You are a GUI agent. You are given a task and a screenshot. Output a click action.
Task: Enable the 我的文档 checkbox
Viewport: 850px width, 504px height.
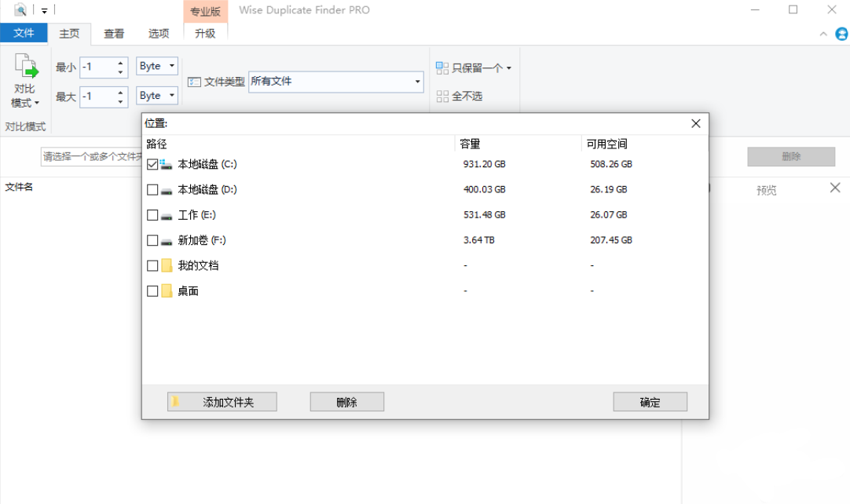click(152, 265)
